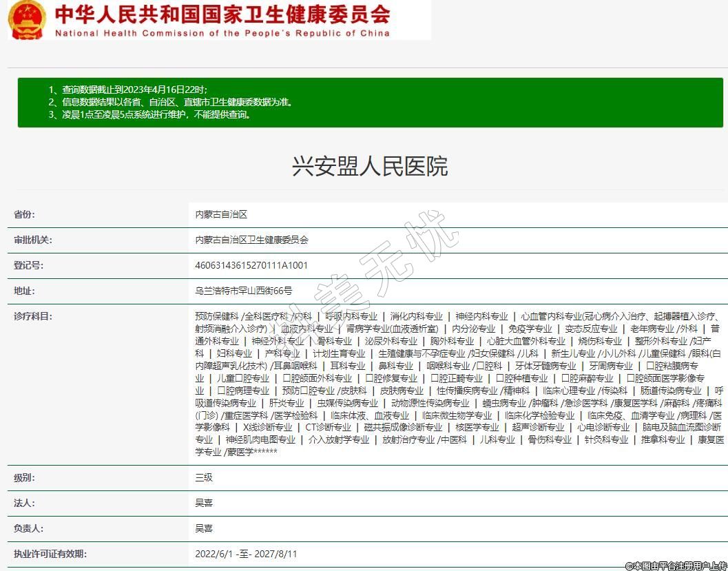Select the 省份 row label
The height and width of the screenshot is (571, 728).
click(24, 215)
